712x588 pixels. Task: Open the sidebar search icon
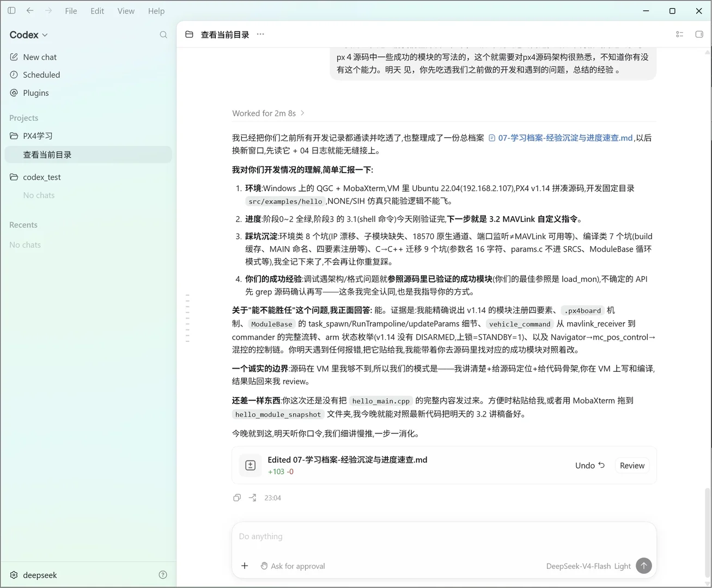(163, 35)
